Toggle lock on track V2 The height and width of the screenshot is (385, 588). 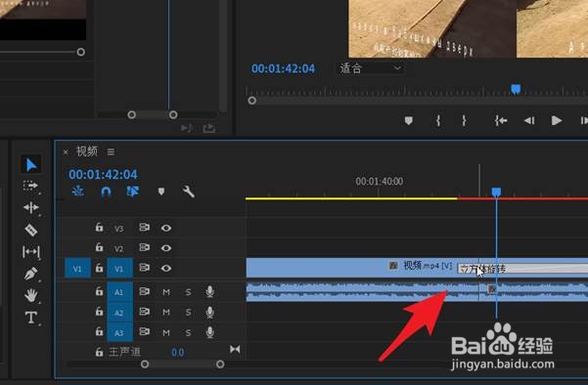coord(99,247)
